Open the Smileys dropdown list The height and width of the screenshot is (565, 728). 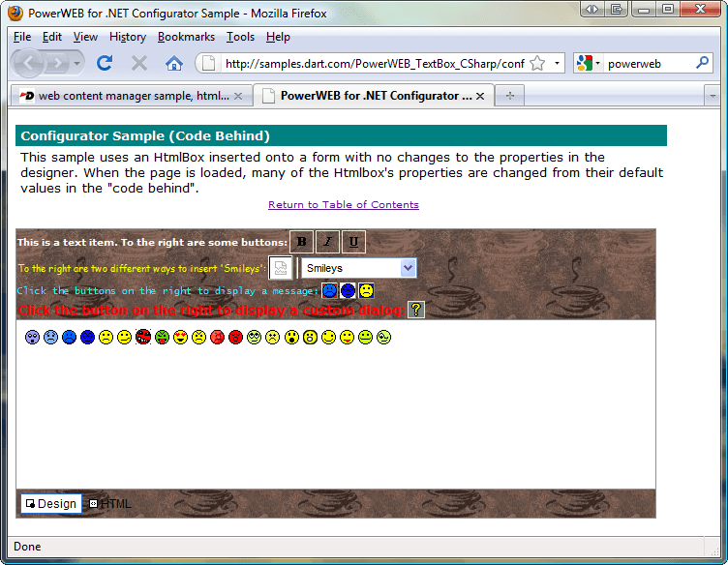point(359,268)
